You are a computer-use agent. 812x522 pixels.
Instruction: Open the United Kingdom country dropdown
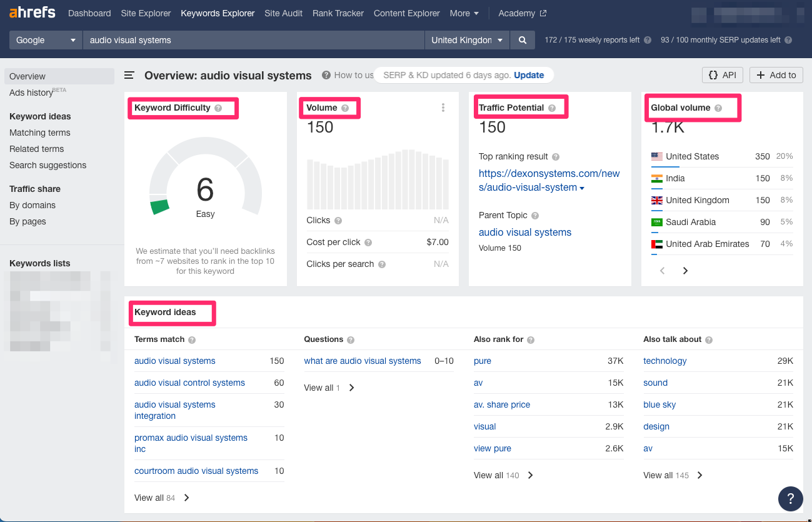(x=467, y=40)
